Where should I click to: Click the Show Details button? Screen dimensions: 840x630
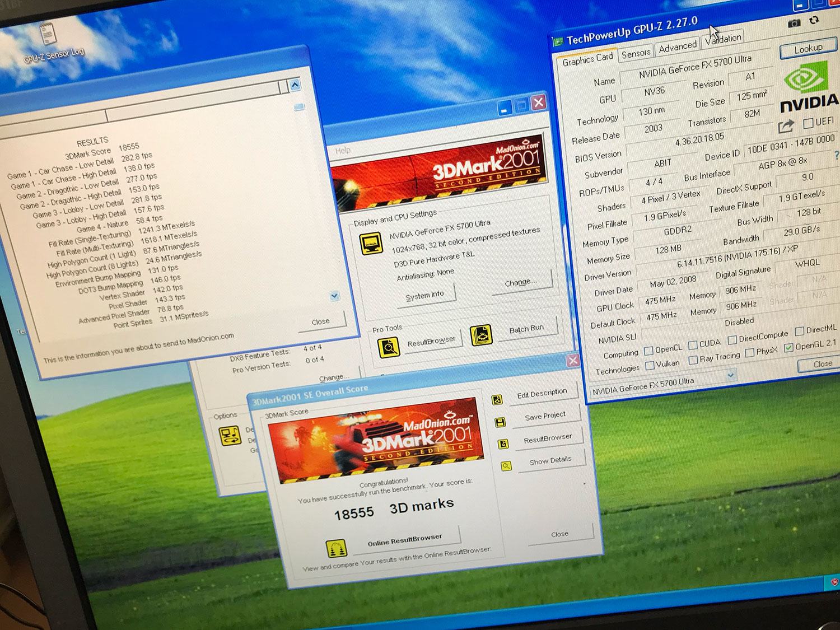[x=550, y=460]
